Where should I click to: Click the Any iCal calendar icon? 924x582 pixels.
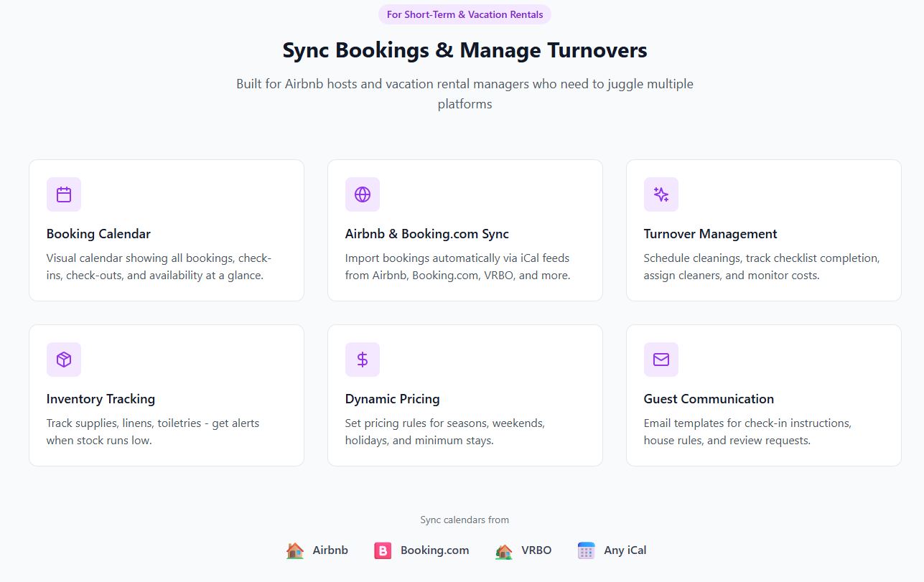point(587,550)
